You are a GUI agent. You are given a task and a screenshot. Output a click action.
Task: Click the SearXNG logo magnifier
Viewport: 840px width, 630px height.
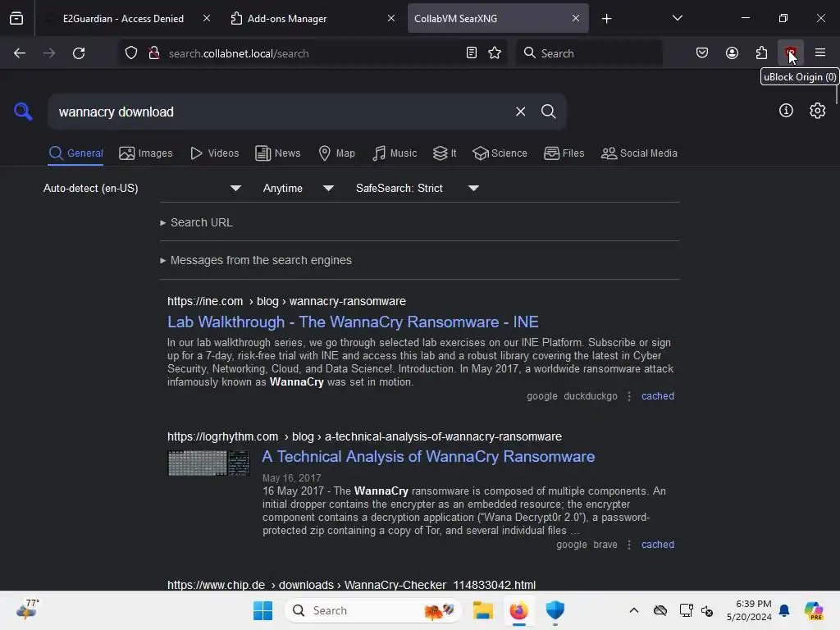coord(23,112)
